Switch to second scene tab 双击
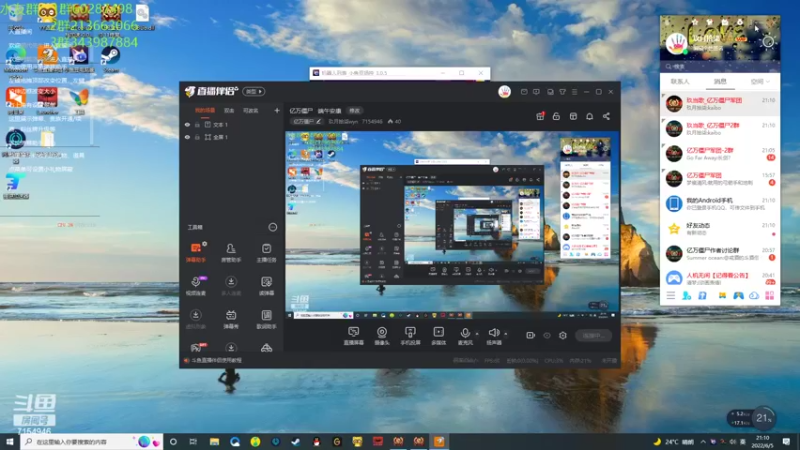This screenshot has height=450, width=800. [229, 110]
